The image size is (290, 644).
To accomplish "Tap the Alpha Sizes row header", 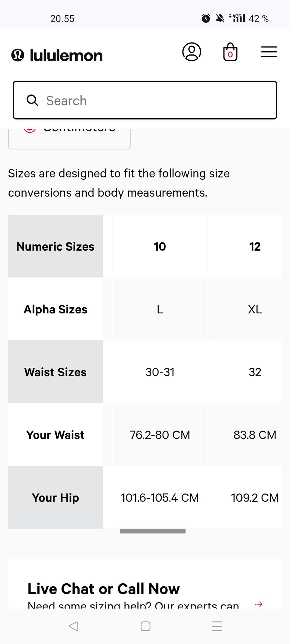I will click(55, 309).
